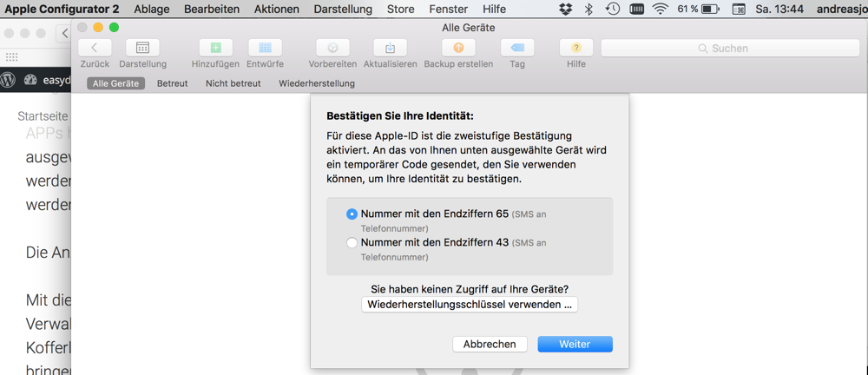This screenshot has height=375, width=868.
Task: Click the blue Weiter button
Action: pos(575,344)
